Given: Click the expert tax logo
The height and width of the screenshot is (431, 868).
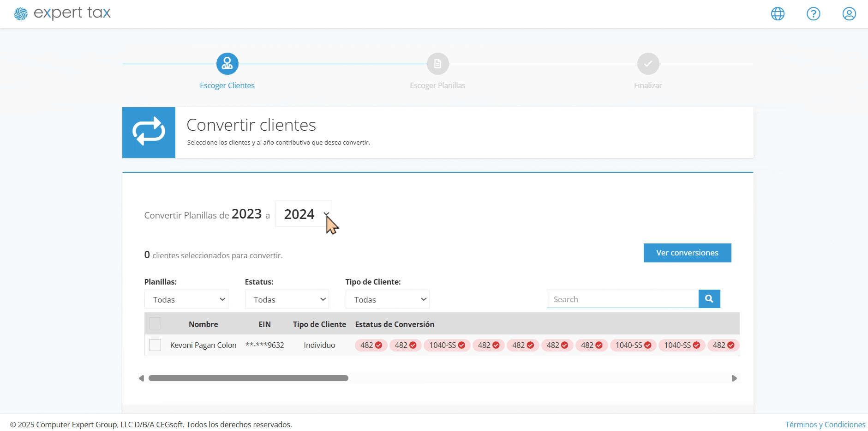Looking at the screenshot, I should 62,13.
